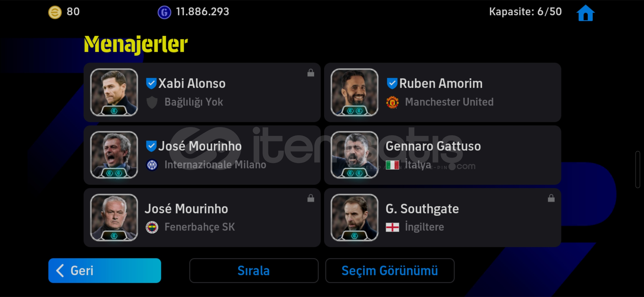The width and height of the screenshot is (644, 297).
Task: Tap the gold eFootball coin icon
Action: pyautogui.click(x=55, y=12)
